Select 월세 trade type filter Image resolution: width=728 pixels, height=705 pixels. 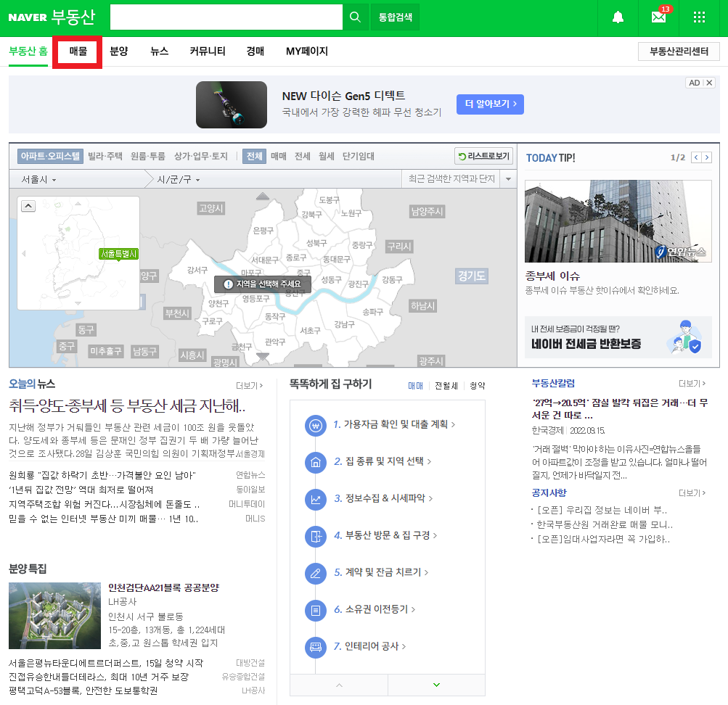click(x=327, y=157)
